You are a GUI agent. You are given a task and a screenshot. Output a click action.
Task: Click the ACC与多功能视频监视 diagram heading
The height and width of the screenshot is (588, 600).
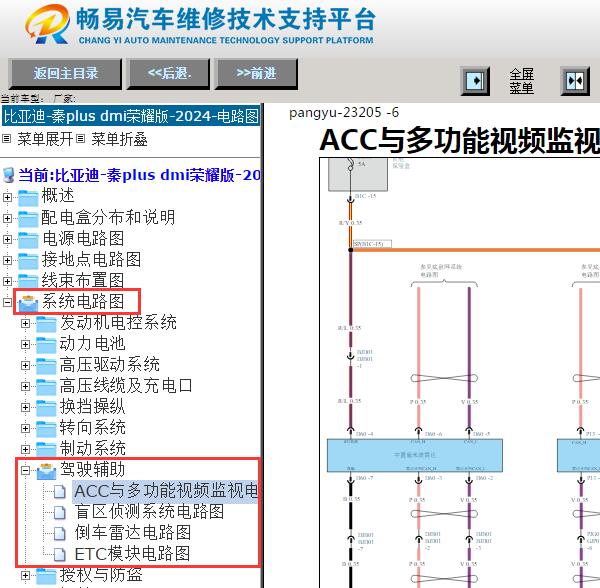click(460, 141)
